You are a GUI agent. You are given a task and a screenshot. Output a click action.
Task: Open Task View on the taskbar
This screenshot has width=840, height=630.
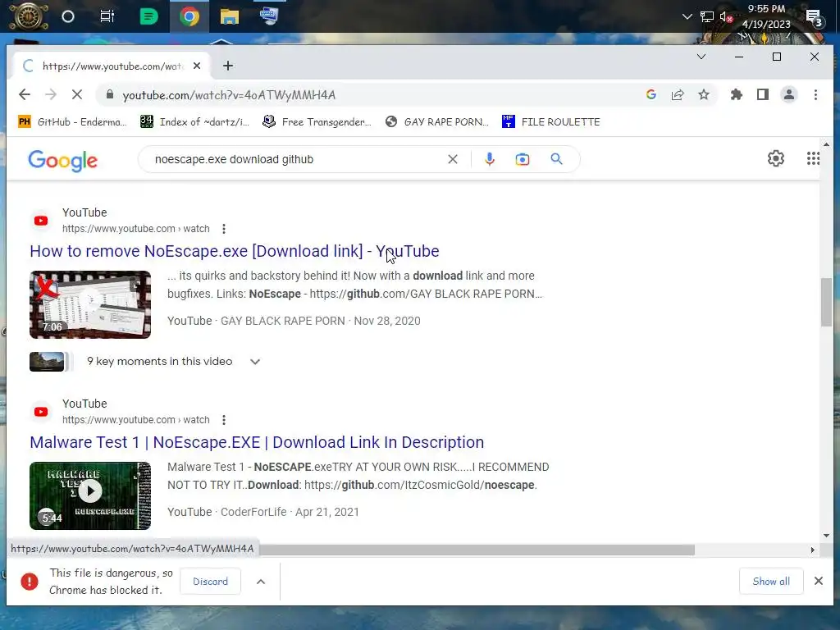pos(107,16)
